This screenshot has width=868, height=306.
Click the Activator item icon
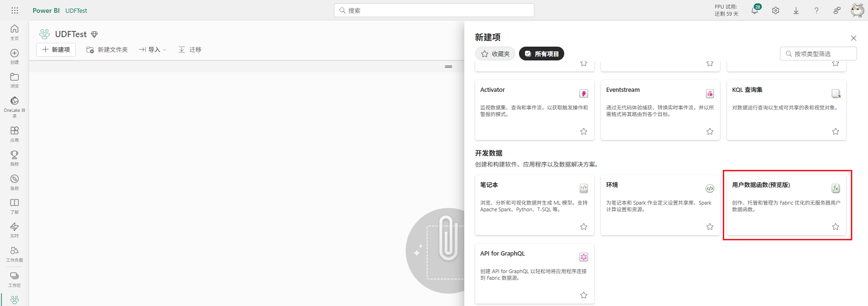pyautogui.click(x=584, y=94)
